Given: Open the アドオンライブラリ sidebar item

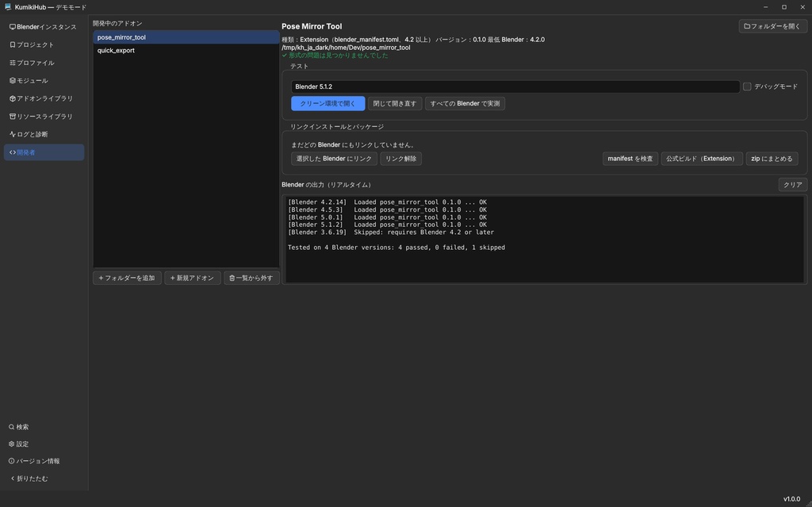Looking at the screenshot, I should (44, 98).
